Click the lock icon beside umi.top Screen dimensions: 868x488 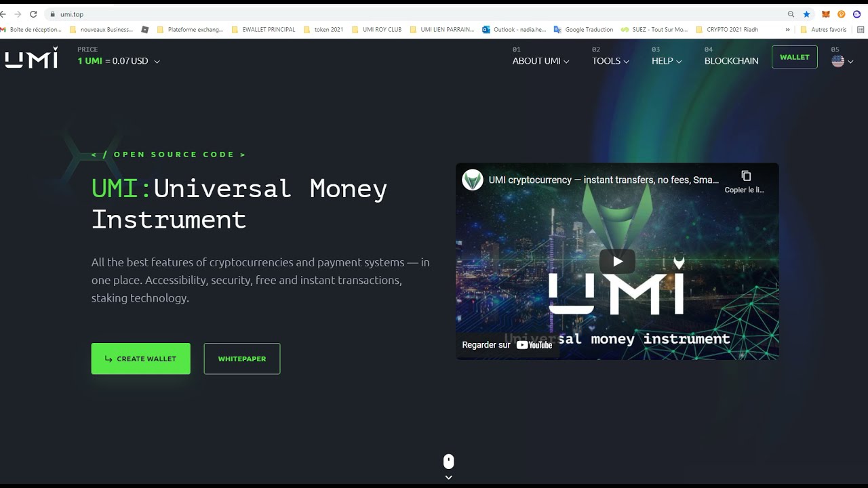pos(52,14)
